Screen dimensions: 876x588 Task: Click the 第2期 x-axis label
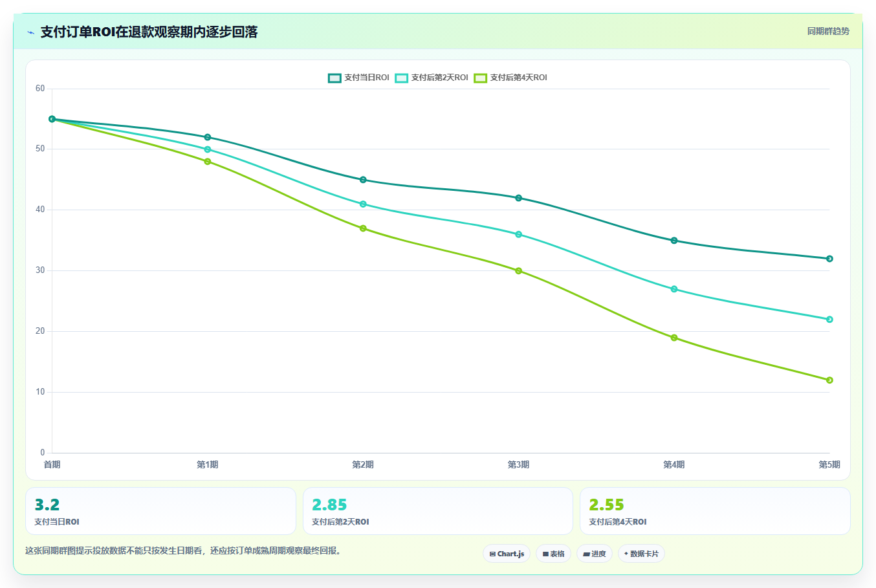coord(363,464)
